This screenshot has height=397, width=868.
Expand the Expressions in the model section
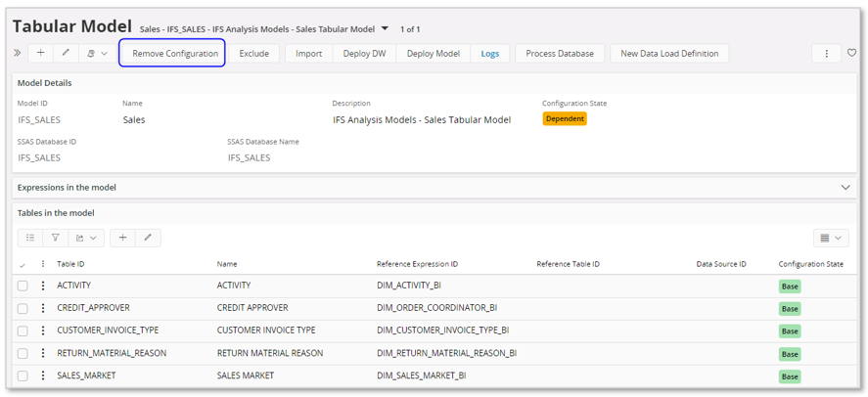pyautogui.click(x=845, y=187)
